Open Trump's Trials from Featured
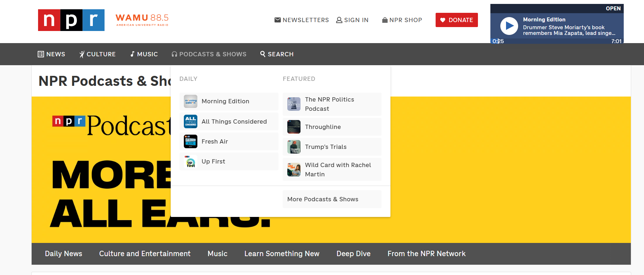Viewport: 644px width, 275px height. 332,147
